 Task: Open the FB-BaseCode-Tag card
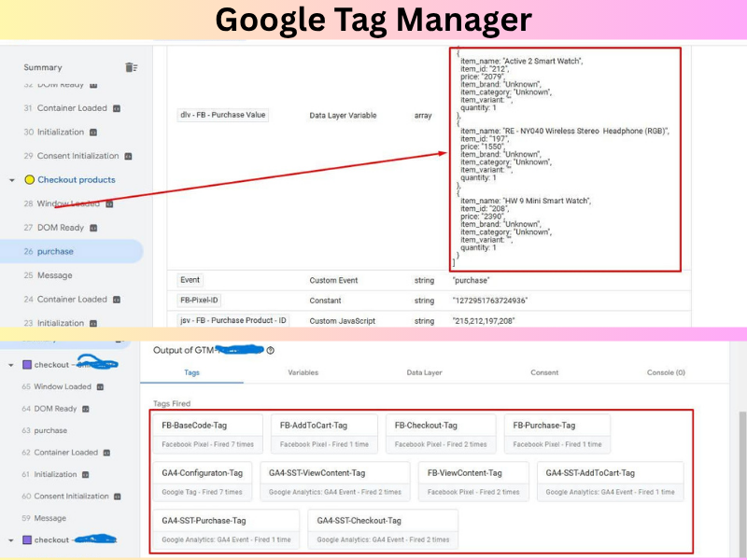point(207,434)
